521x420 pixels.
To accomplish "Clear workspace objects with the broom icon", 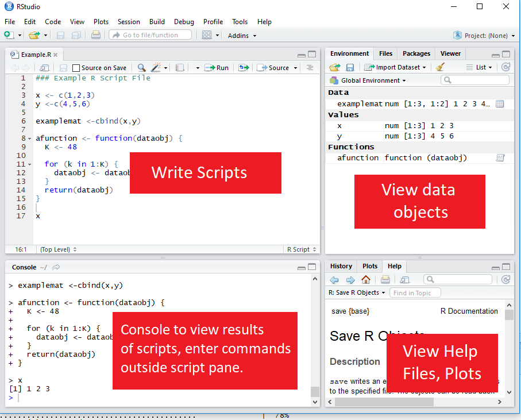I will 440,67.
